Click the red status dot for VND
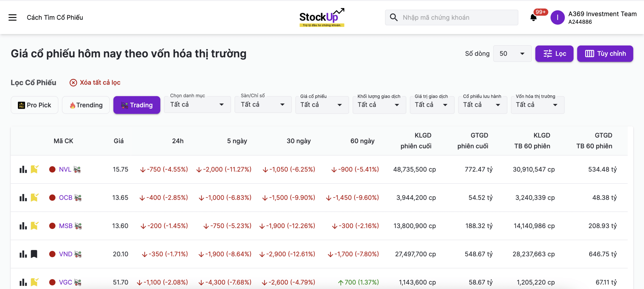 pyautogui.click(x=52, y=254)
